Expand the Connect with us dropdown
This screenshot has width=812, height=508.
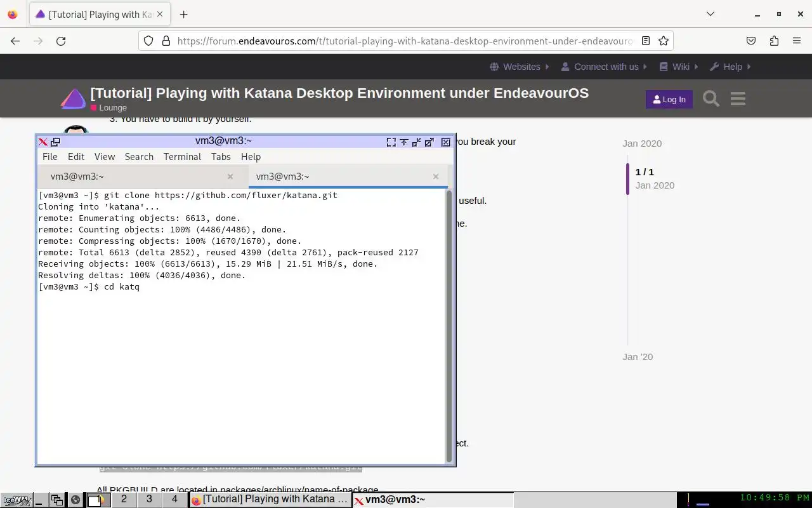(x=605, y=67)
